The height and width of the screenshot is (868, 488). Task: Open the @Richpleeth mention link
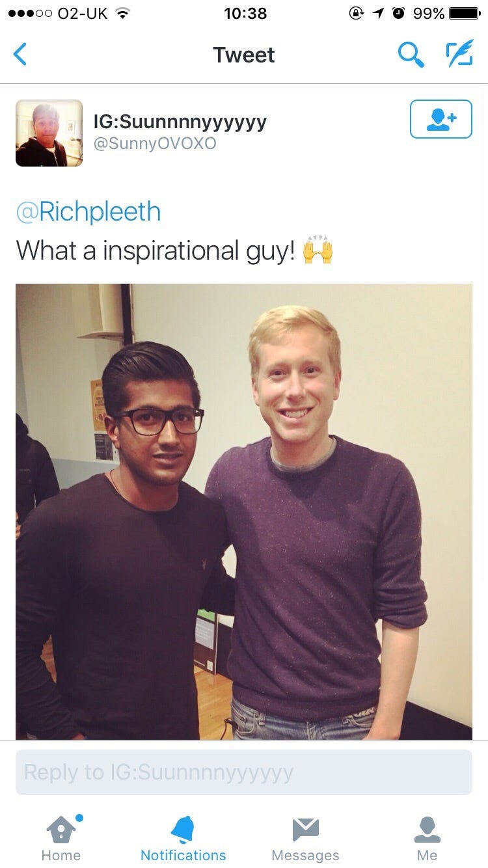(x=88, y=212)
